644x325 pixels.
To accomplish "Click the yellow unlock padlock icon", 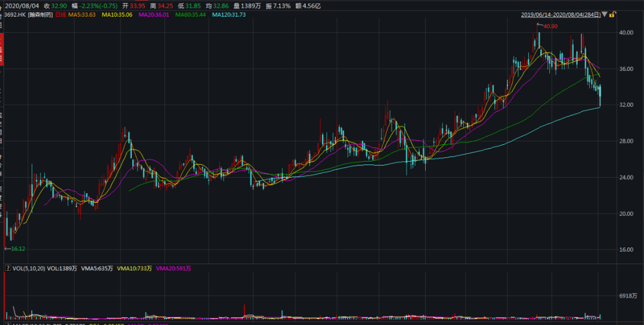I will (612, 14).
